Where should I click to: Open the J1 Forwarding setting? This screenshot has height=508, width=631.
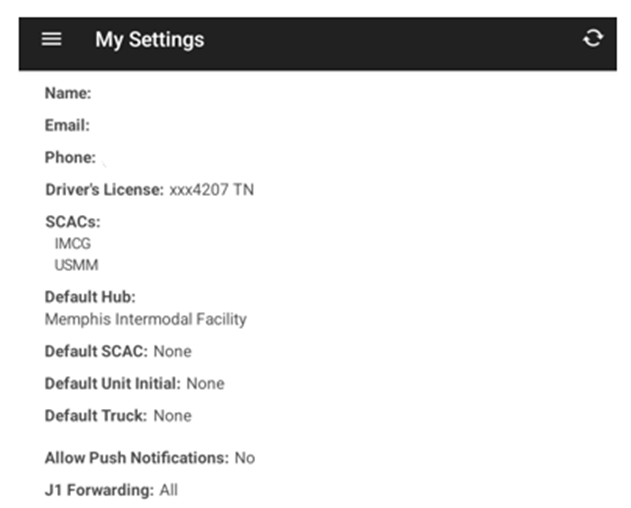coord(111,490)
